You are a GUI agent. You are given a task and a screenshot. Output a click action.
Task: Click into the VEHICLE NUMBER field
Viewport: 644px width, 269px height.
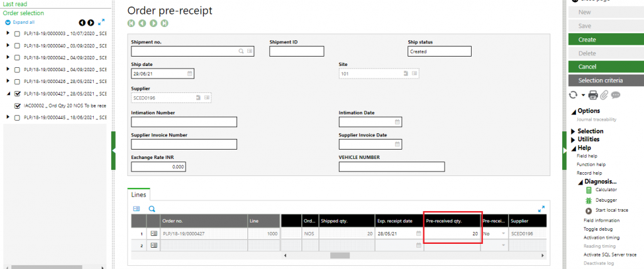pyautogui.click(x=392, y=167)
